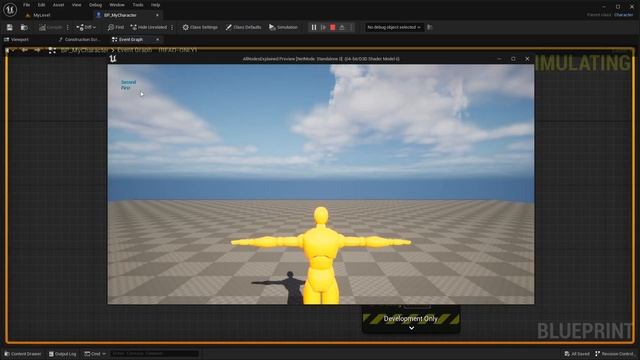Open Hide Unrelated options menu
The image size is (640, 360).
tap(172, 27)
